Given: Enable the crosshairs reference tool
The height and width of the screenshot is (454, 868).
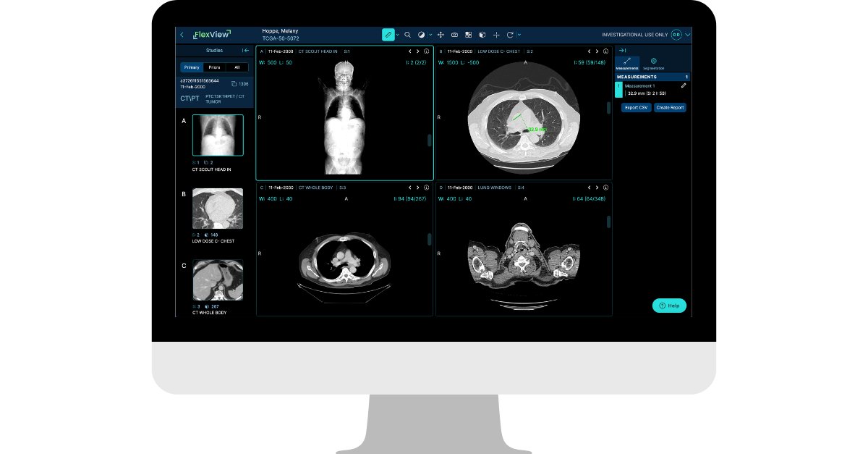Looking at the screenshot, I should [496, 34].
